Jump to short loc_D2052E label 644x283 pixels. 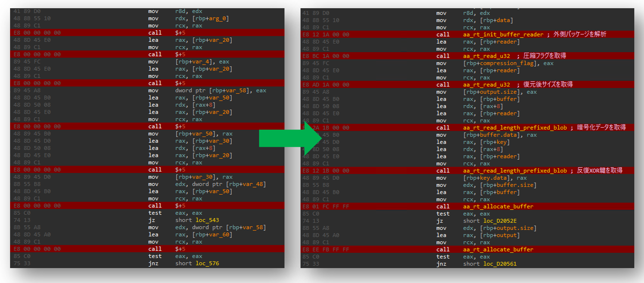point(490,221)
